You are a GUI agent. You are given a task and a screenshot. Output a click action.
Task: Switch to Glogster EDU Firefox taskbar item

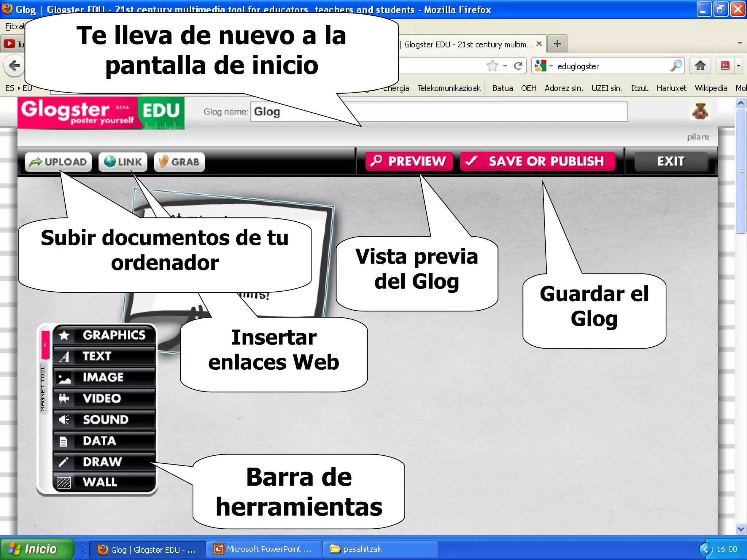[x=147, y=549]
